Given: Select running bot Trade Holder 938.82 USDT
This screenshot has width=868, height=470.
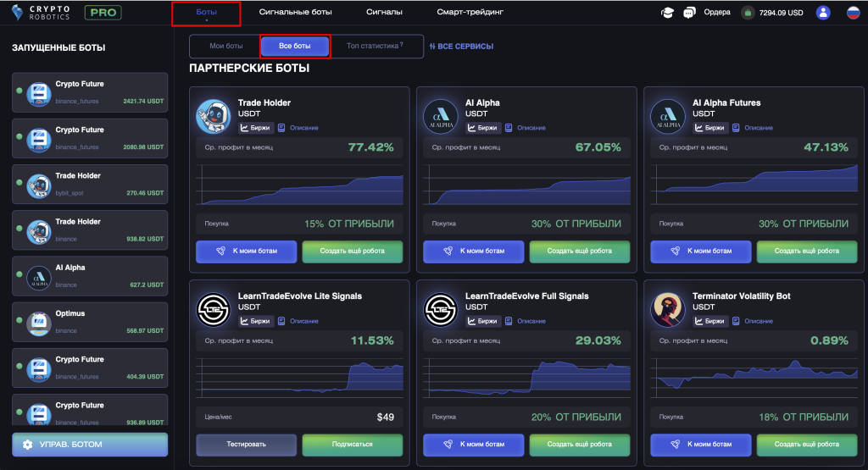Looking at the screenshot, I should tap(90, 230).
